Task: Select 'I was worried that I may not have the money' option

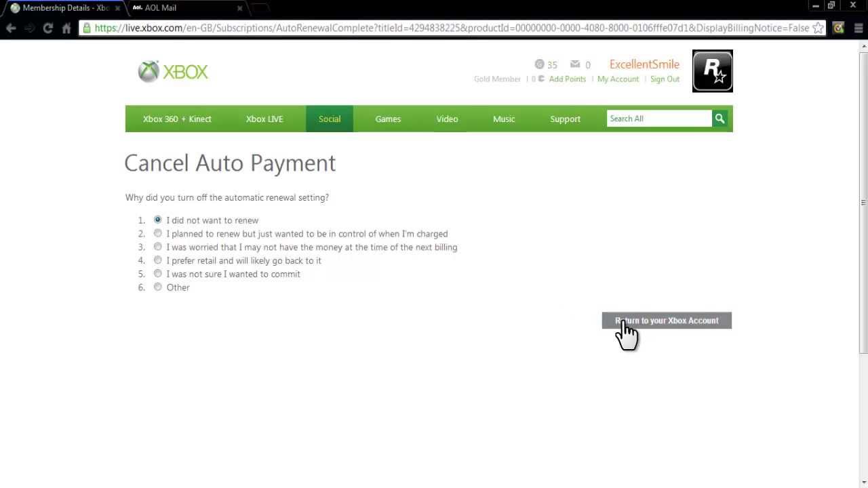Action: pyautogui.click(x=157, y=247)
